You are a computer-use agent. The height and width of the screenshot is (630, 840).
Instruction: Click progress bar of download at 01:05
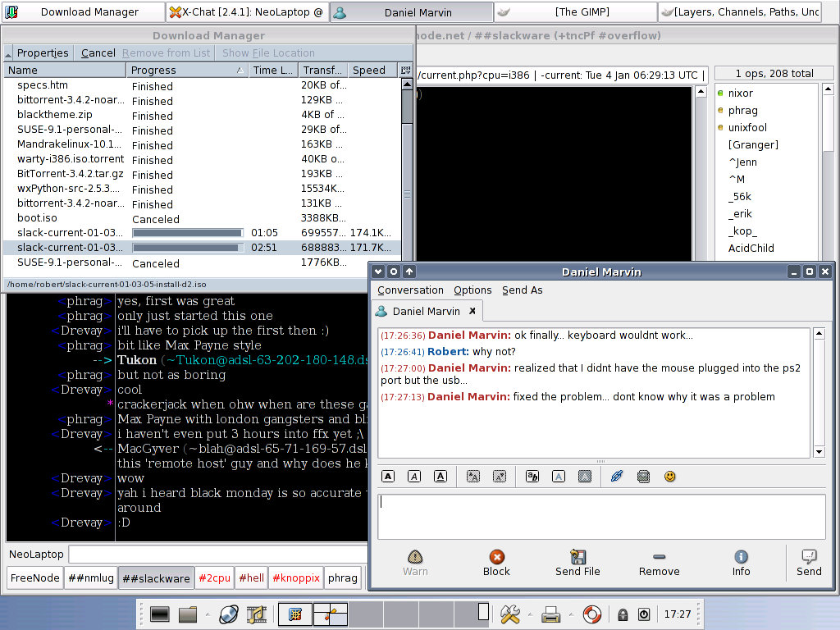(188, 233)
